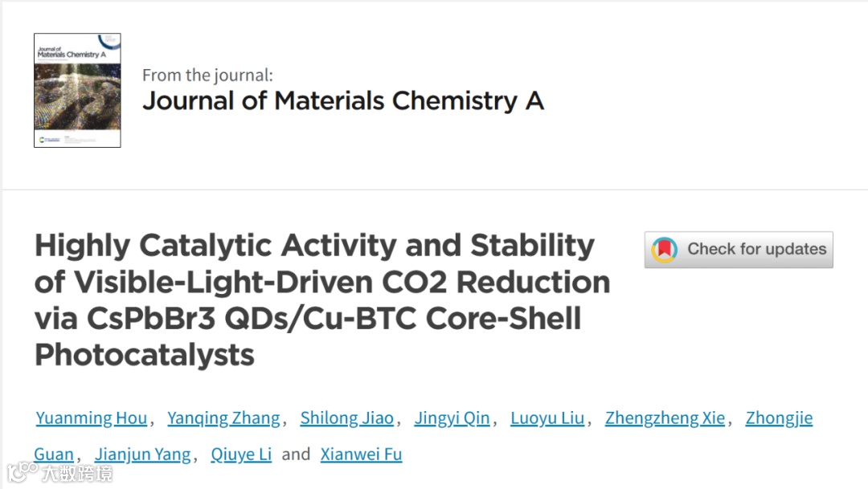
Task: Select author Shilong Jiao link
Action: [x=346, y=418]
